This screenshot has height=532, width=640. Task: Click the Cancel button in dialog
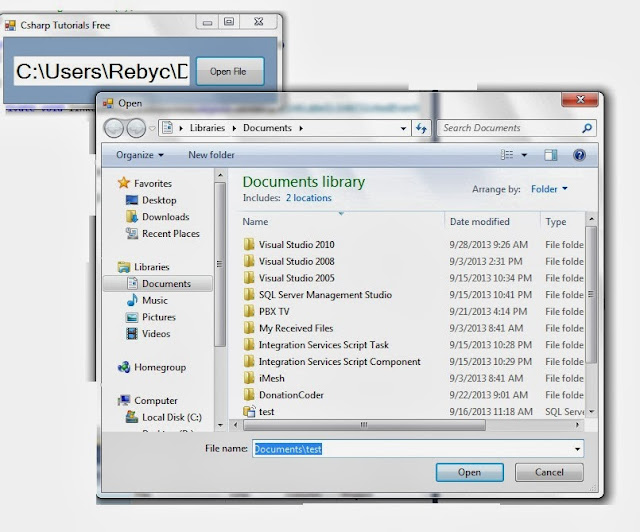point(549,472)
